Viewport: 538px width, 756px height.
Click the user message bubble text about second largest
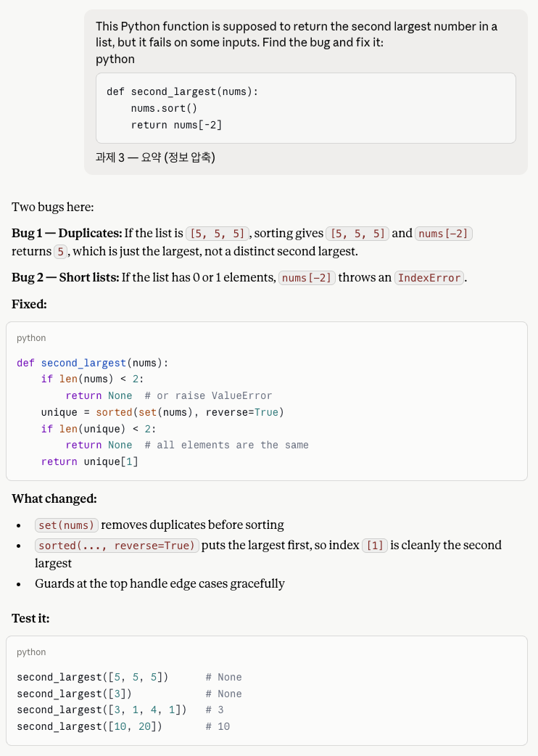coord(297,34)
